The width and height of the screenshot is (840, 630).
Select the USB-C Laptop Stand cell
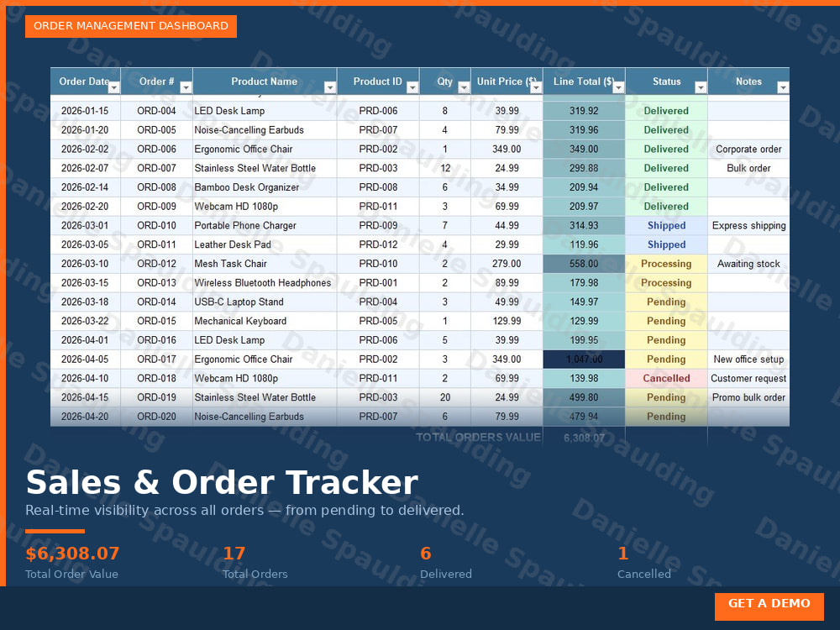tap(265, 302)
